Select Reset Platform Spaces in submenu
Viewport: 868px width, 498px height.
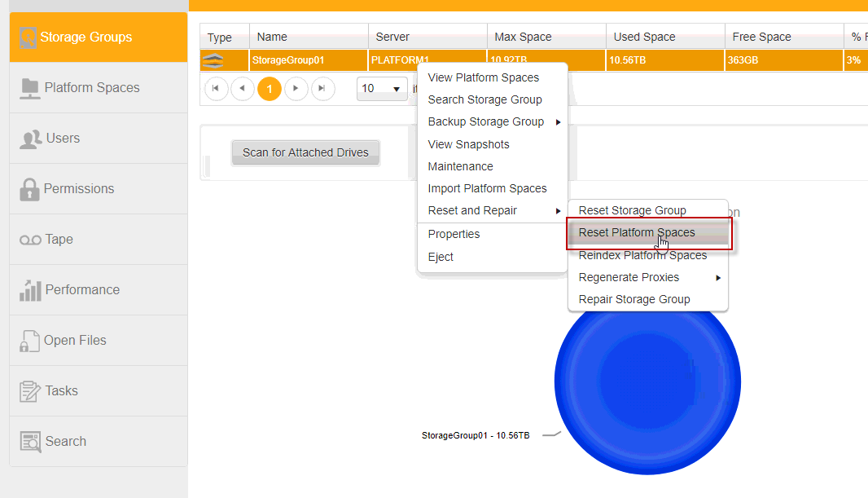tap(637, 232)
